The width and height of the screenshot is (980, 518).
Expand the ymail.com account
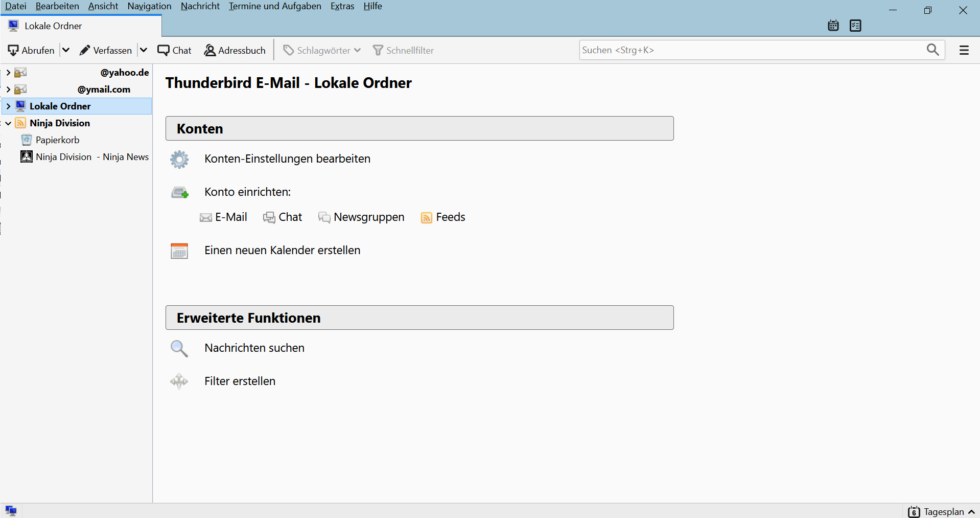click(8, 89)
